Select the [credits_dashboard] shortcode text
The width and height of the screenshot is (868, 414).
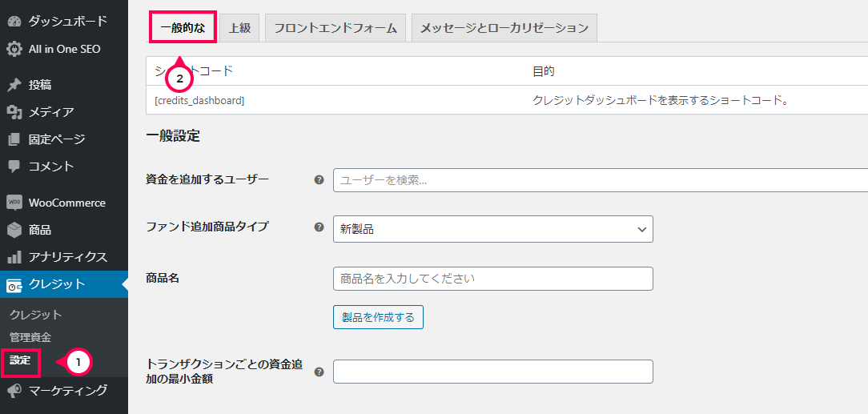[200, 100]
